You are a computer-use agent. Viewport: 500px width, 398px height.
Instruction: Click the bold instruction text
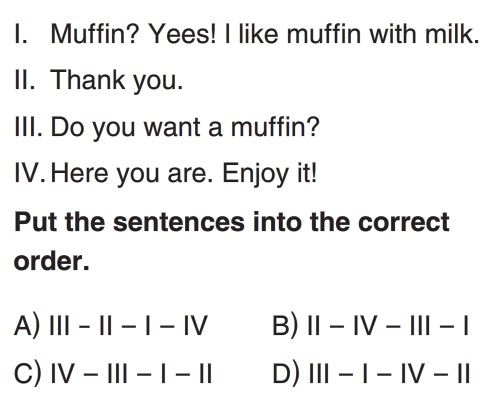(232, 241)
